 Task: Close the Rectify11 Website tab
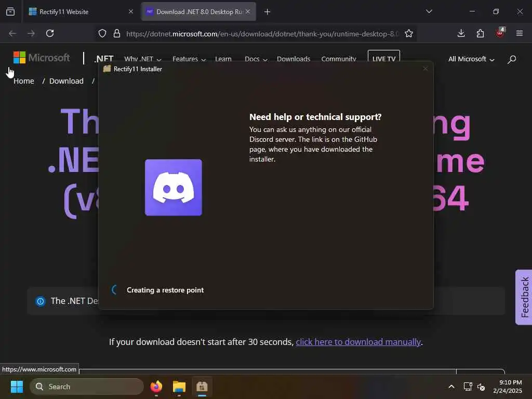coord(130,11)
